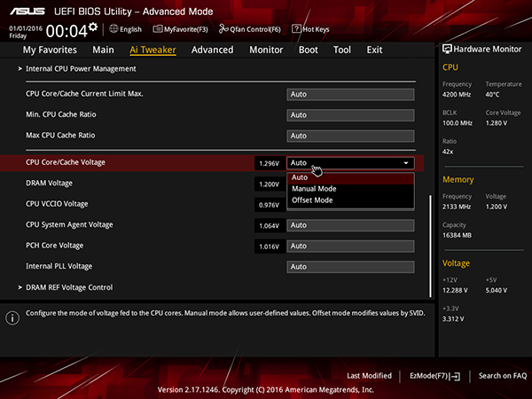Click the EzMode exit arrow icon
The image size is (532, 399).
456,376
